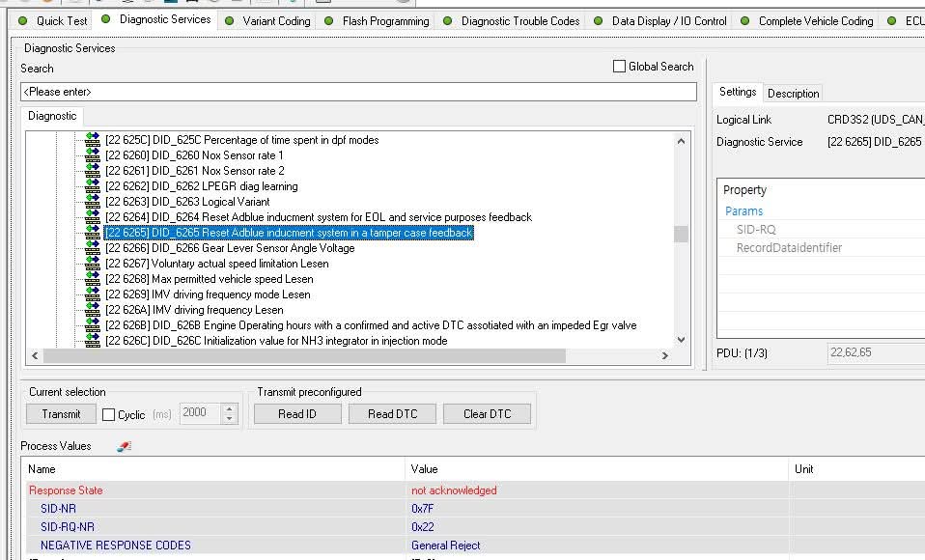Decrease cyclic interval with down spinner arrow
The image size is (925, 560).
[x=230, y=419]
